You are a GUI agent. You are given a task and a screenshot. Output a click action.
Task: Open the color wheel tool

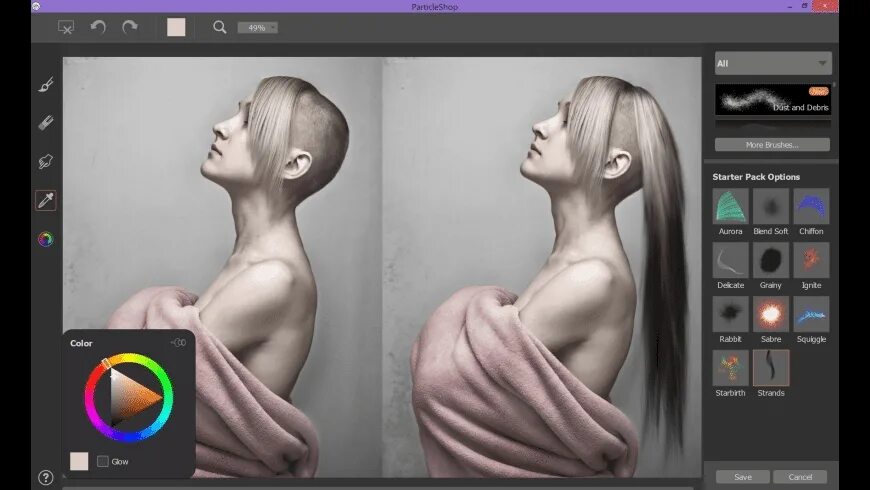click(x=46, y=239)
